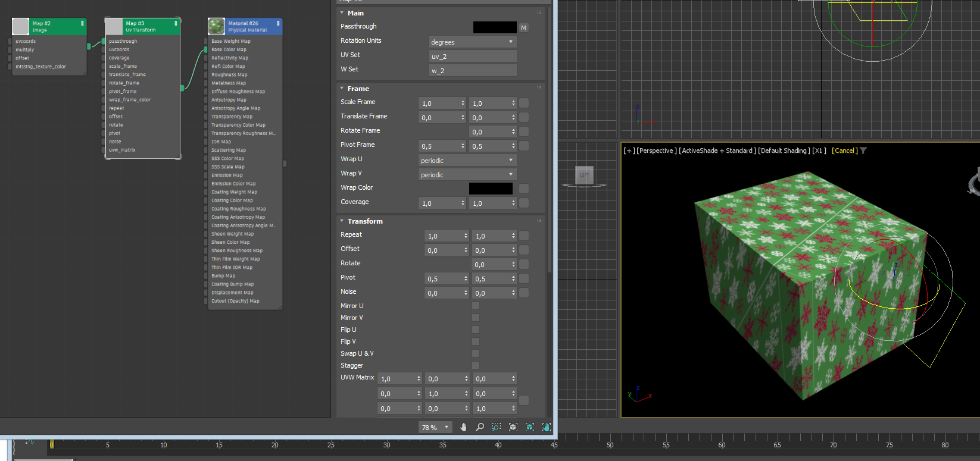Open the Wrap U periodic dropdown
Viewport: 980px width, 461px height.
tap(467, 161)
